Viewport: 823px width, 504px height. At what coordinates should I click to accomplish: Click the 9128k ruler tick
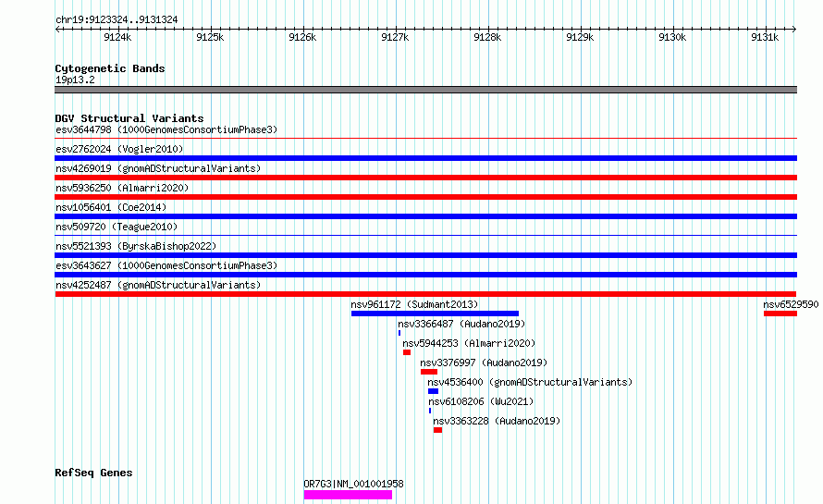pos(487,37)
